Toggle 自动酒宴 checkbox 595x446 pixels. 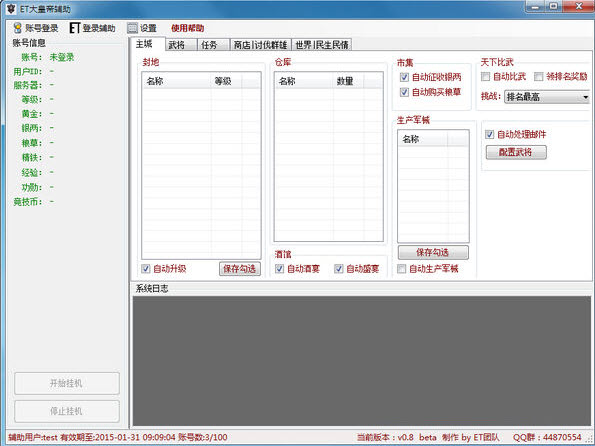click(x=279, y=269)
